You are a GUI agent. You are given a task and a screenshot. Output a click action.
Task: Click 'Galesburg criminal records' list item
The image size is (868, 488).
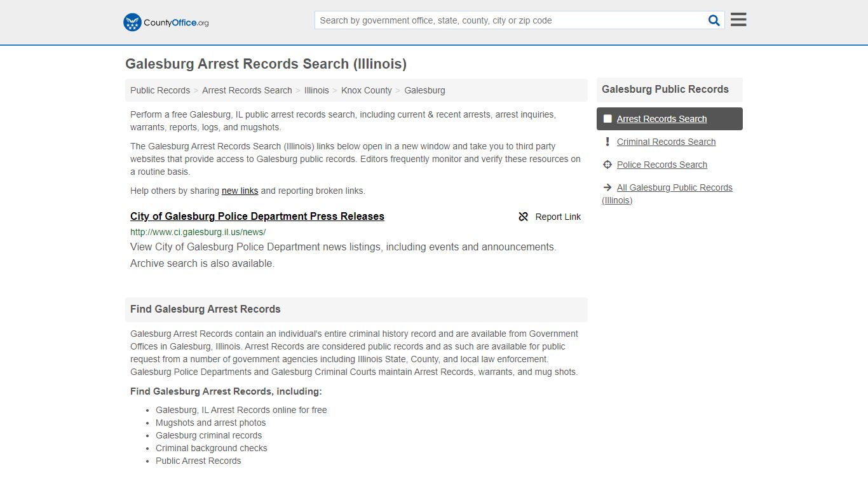tap(208, 435)
